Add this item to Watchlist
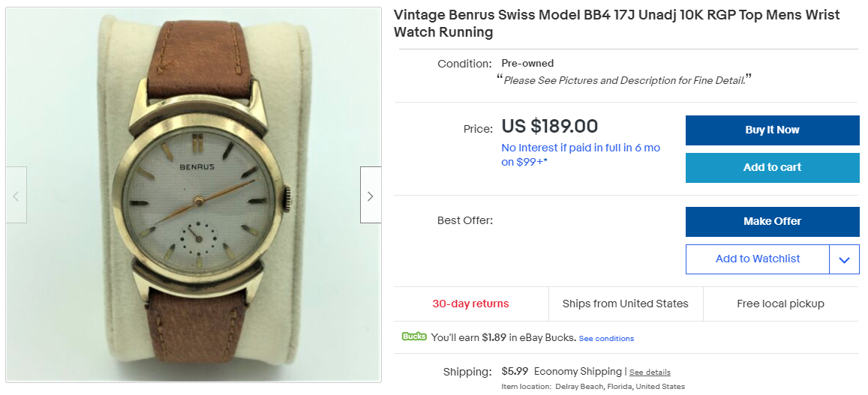Screen dimensions: 868x395 click(x=757, y=259)
